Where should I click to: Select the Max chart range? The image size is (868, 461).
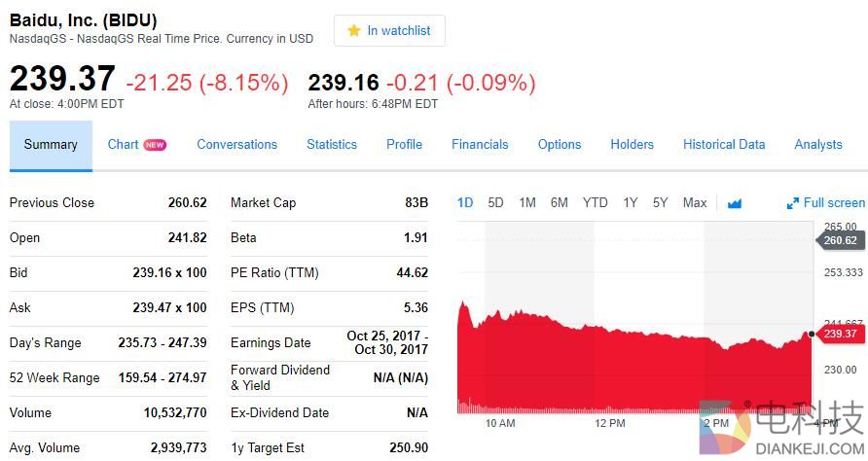(x=695, y=203)
